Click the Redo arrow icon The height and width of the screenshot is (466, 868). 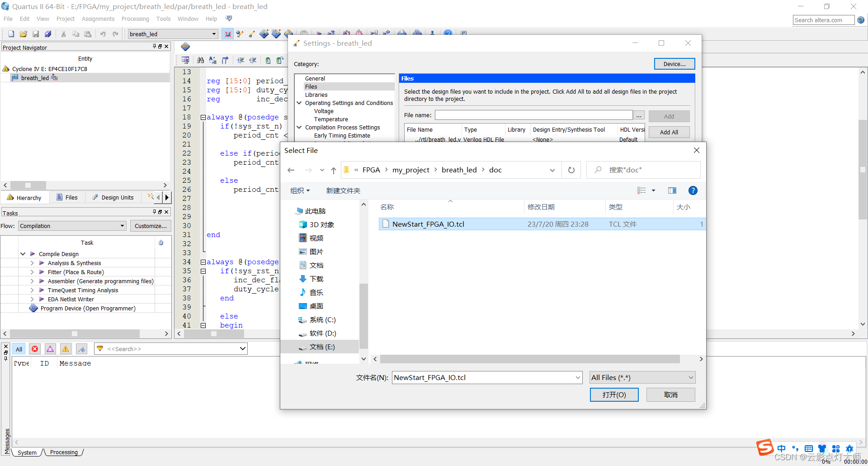point(115,34)
